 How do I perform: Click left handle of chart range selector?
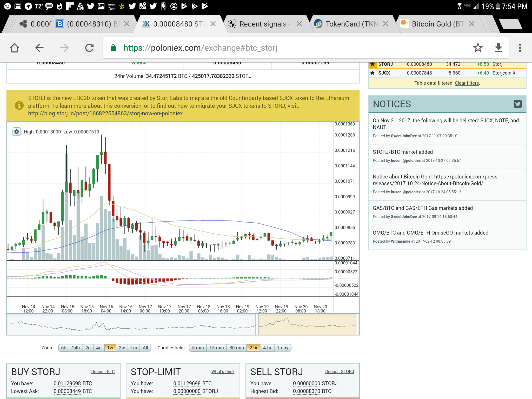click(257, 324)
